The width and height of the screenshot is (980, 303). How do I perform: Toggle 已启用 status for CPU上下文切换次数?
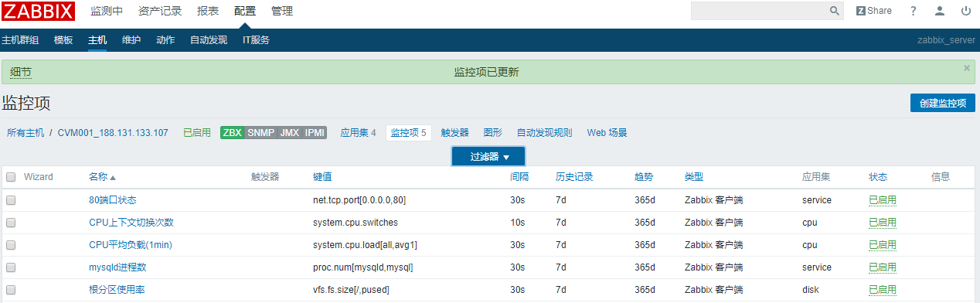pos(883,223)
